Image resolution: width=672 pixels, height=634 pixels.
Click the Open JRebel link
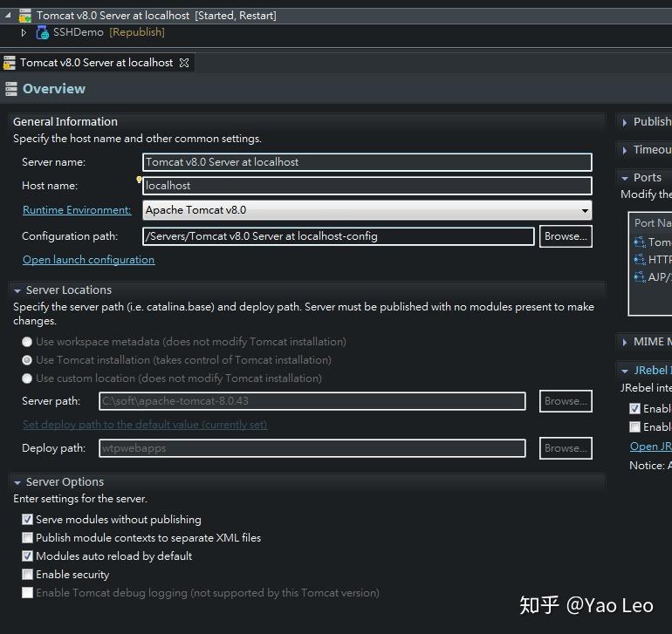tap(650, 447)
